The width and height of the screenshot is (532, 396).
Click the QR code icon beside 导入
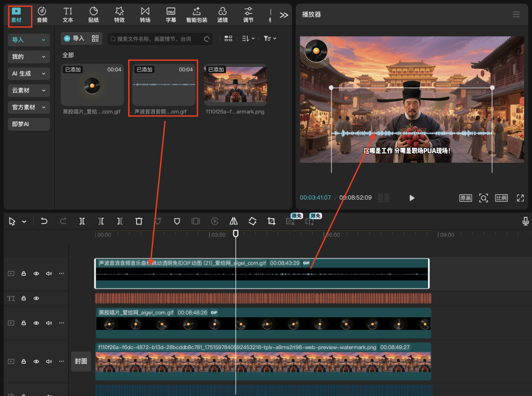click(x=95, y=38)
